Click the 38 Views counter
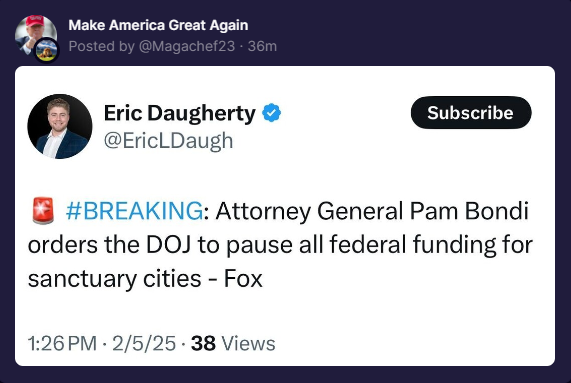 coord(233,343)
